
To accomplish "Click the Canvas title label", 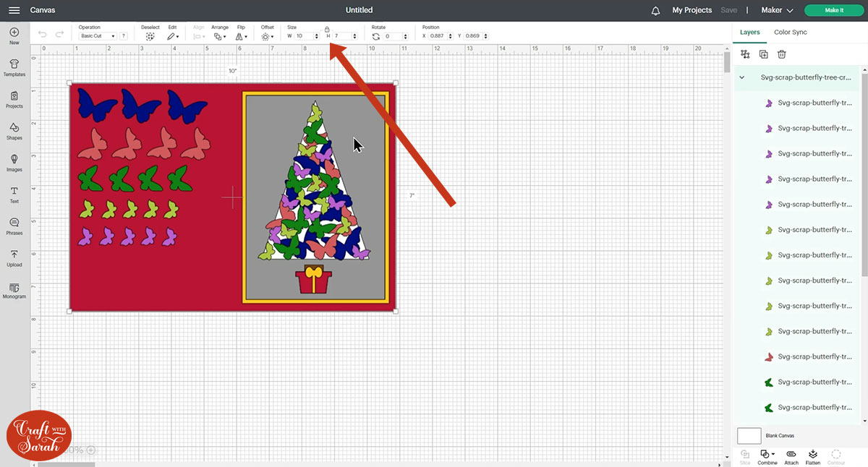I will (43, 10).
